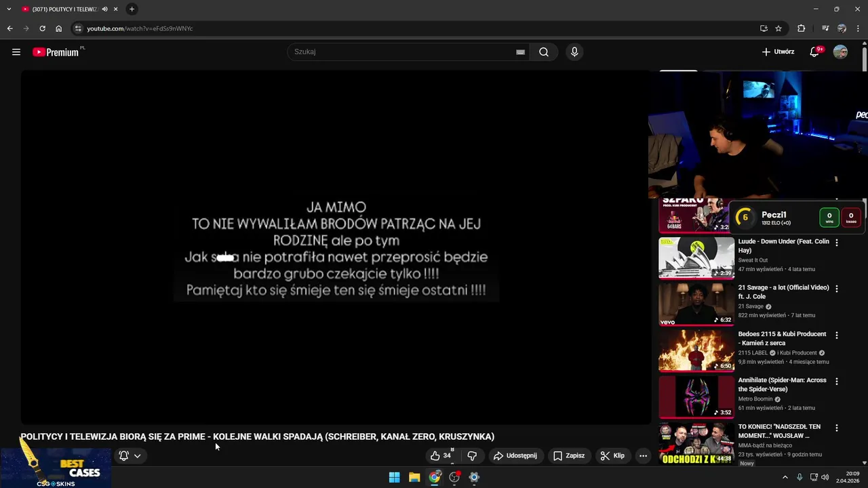Open File Explorer from taskbar

pyautogui.click(x=414, y=477)
